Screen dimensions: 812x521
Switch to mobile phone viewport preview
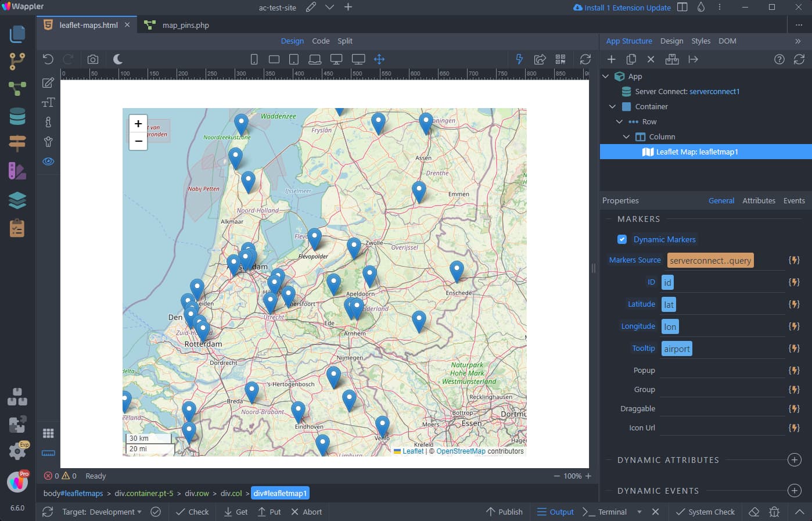pos(254,59)
